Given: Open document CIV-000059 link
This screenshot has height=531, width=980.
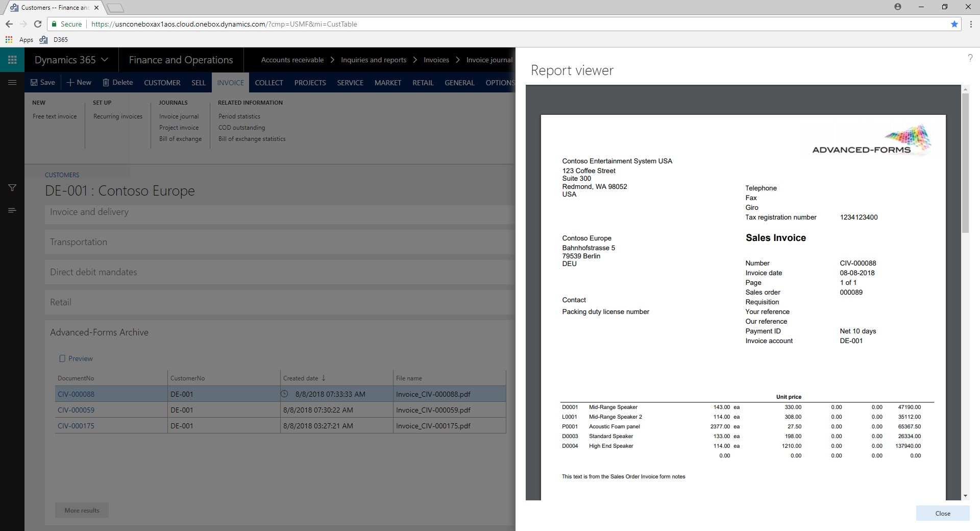Looking at the screenshot, I should point(76,410).
